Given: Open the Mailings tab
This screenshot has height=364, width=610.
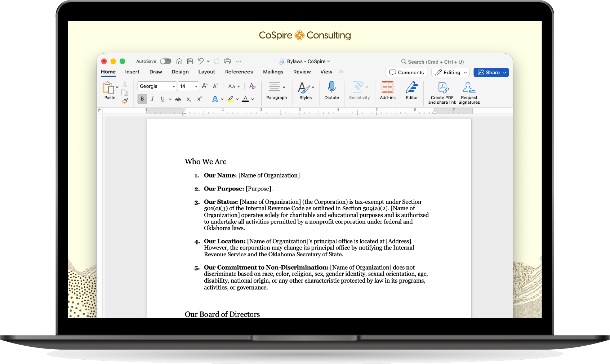Looking at the screenshot, I should pos(273,72).
